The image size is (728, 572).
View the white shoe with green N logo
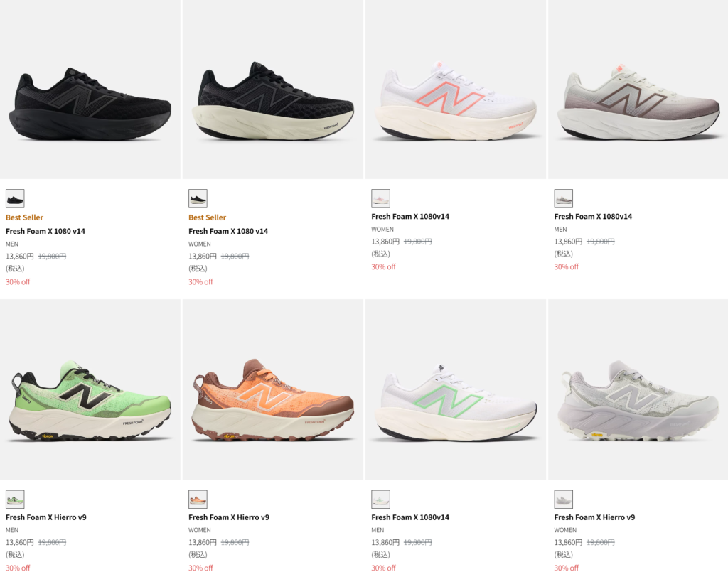(x=456, y=389)
